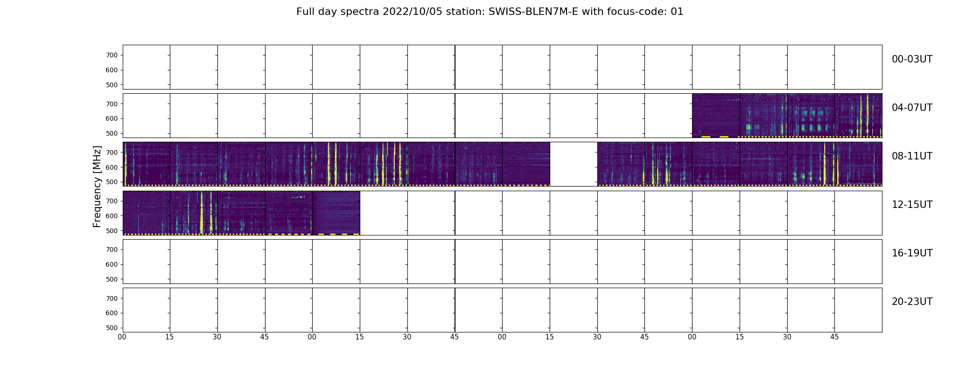Image resolution: width=980 pixels, height=373 pixels.
Task: Open the first spectrogram segment in 04-07UT row
Action: coord(716,115)
